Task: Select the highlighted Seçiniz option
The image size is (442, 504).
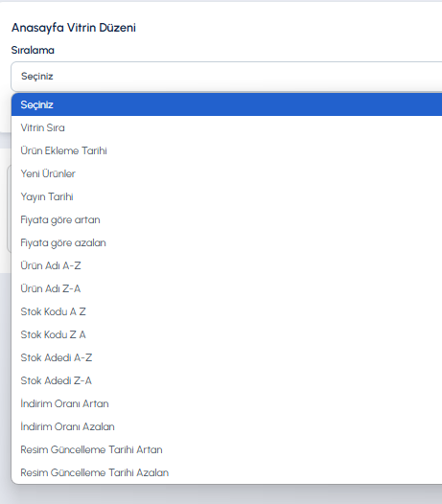Action: (227, 104)
